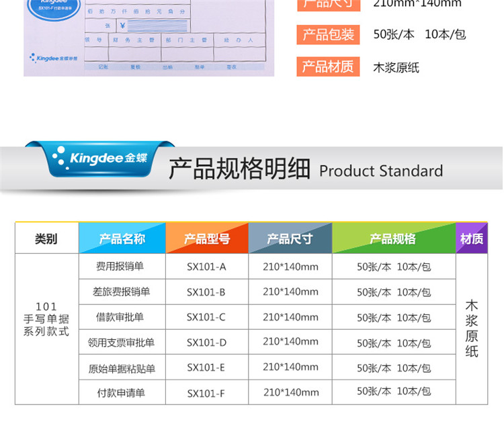The image size is (504, 438).
Task: Click the Product Standard subtitle
Action: pyautogui.click(x=381, y=171)
